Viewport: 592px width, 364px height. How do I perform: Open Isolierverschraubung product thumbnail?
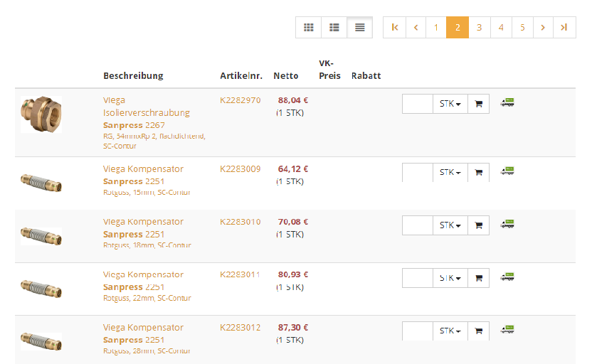click(x=41, y=114)
